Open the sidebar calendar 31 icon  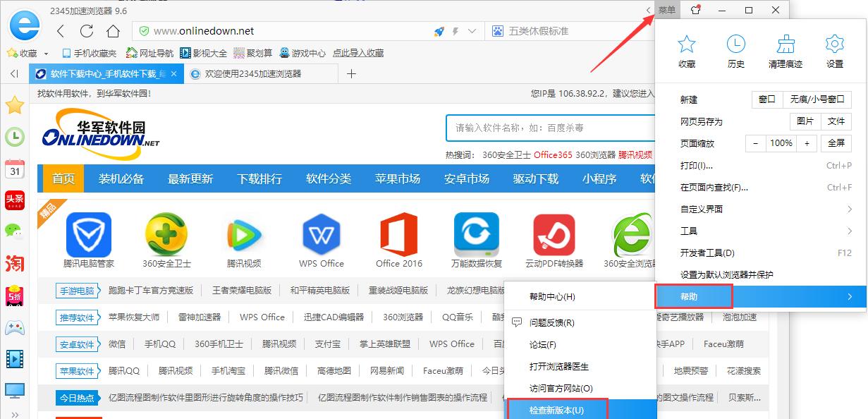click(x=15, y=169)
